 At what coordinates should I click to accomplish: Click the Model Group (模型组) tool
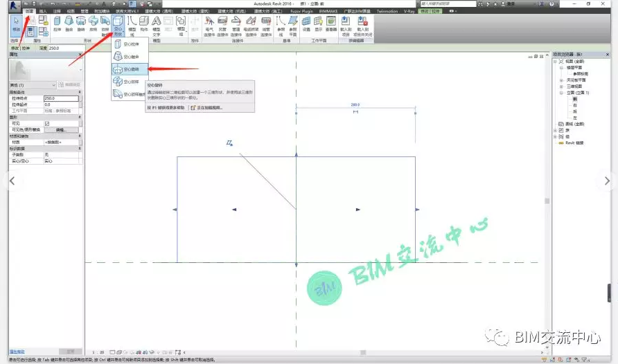coord(181,26)
